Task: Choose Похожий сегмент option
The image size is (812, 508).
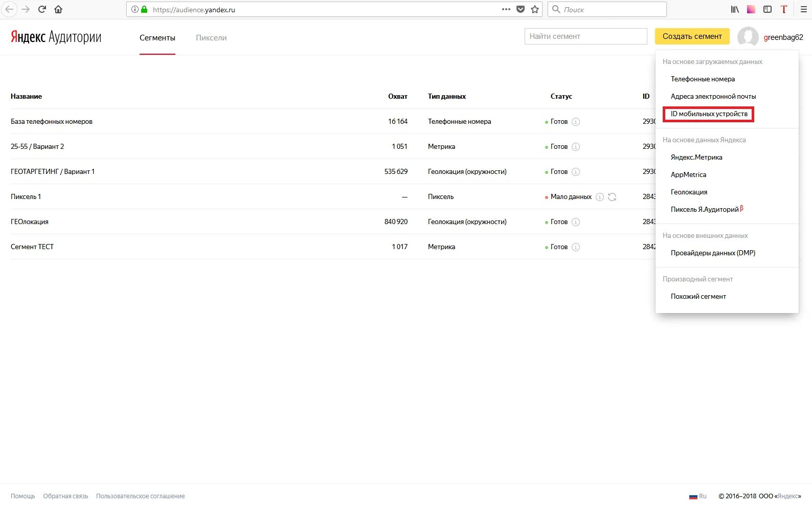Action: coord(698,296)
